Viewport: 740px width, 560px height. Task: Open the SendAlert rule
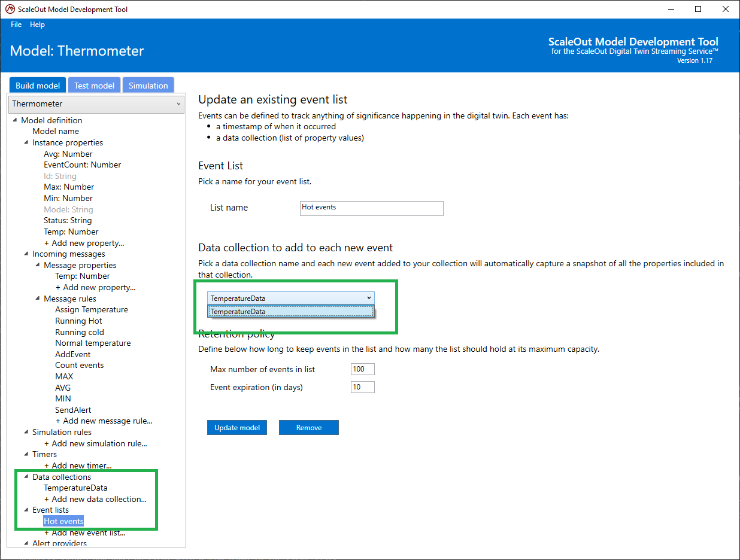point(73,410)
